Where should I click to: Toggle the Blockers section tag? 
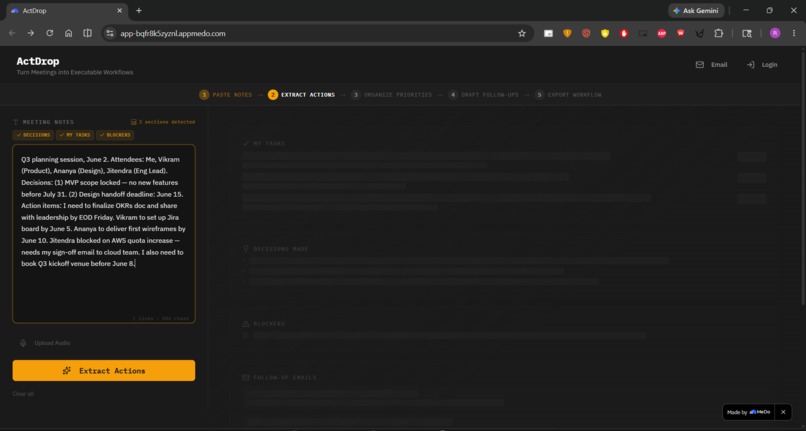click(x=115, y=135)
